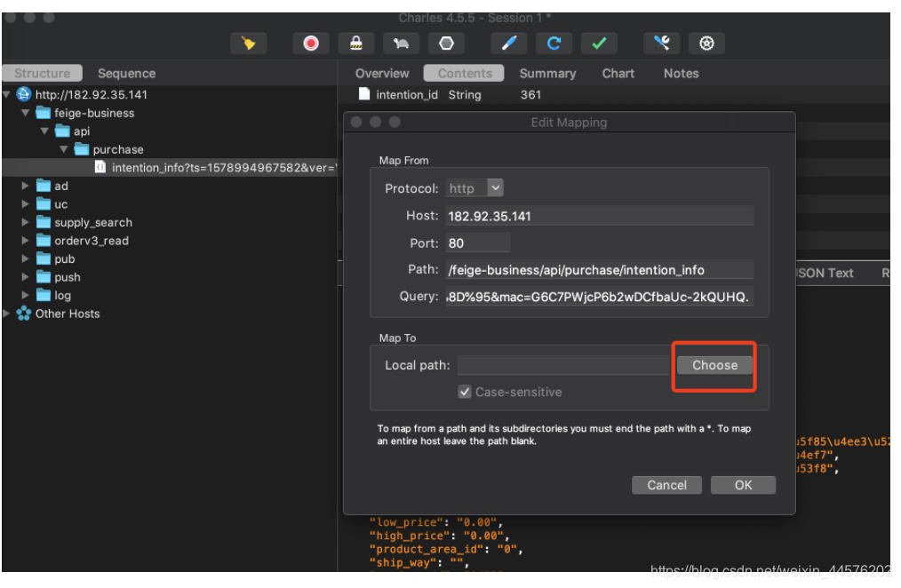901x588 pixels.
Task: Click the purchase folder icon
Action: tap(82, 149)
